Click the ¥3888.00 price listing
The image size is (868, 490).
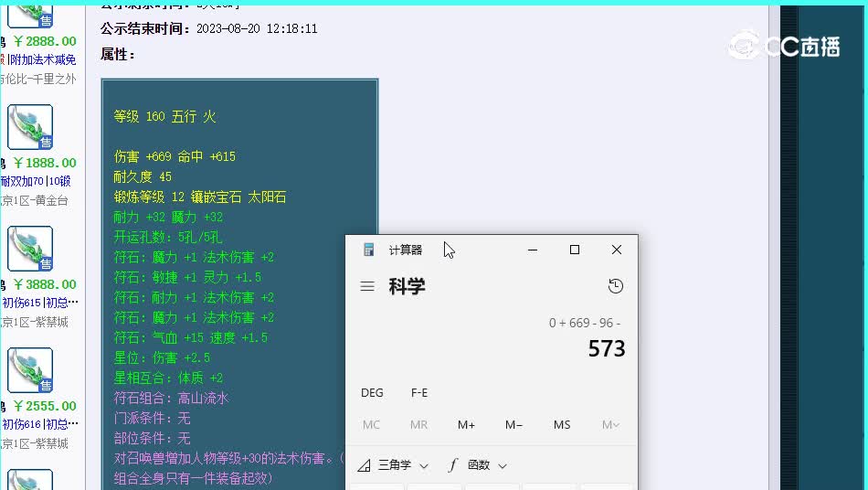45,284
